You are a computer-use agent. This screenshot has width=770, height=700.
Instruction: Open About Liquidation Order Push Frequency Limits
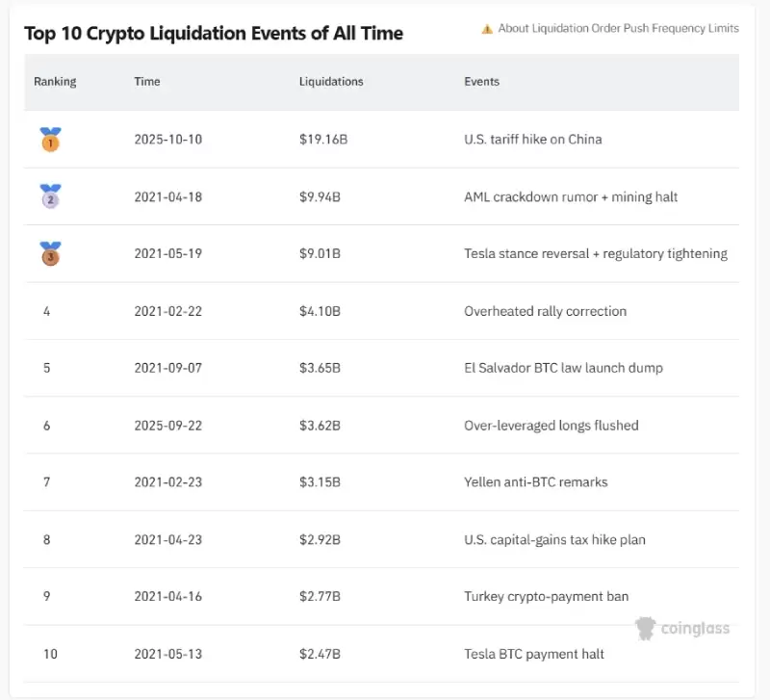point(618,29)
